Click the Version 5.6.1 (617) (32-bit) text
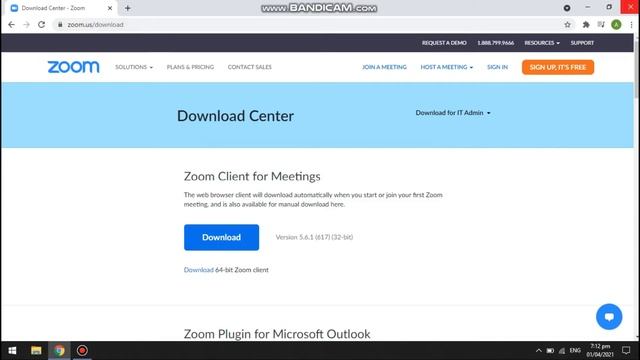The width and height of the screenshot is (640, 360). pos(314,237)
